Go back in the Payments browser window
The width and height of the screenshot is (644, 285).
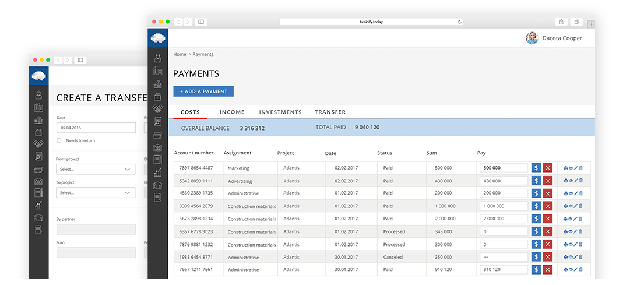tap(178, 22)
